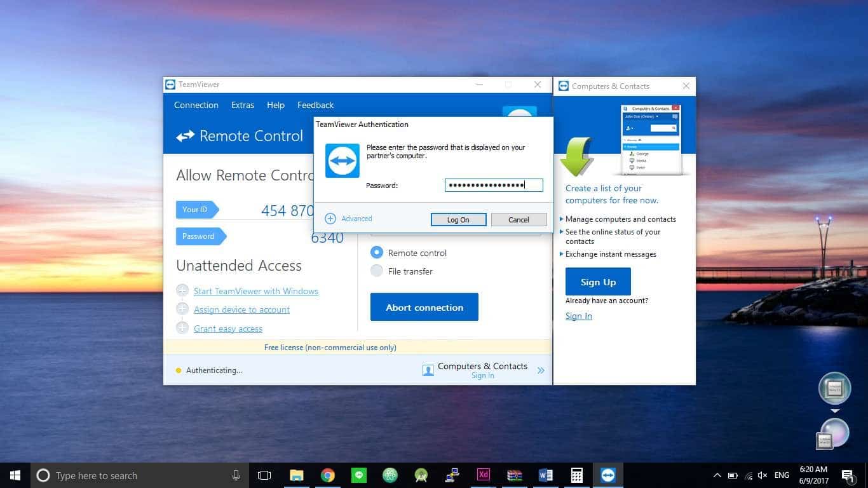
Task: Click TeamViewer logo in authentication dialog
Action: point(342,161)
